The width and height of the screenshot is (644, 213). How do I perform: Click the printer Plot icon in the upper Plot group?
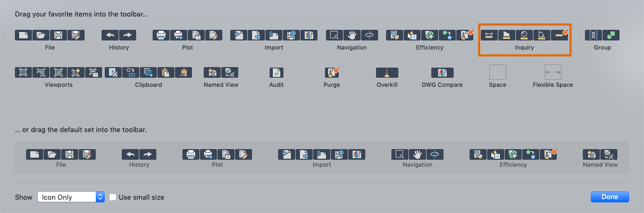(x=161, y=36)
